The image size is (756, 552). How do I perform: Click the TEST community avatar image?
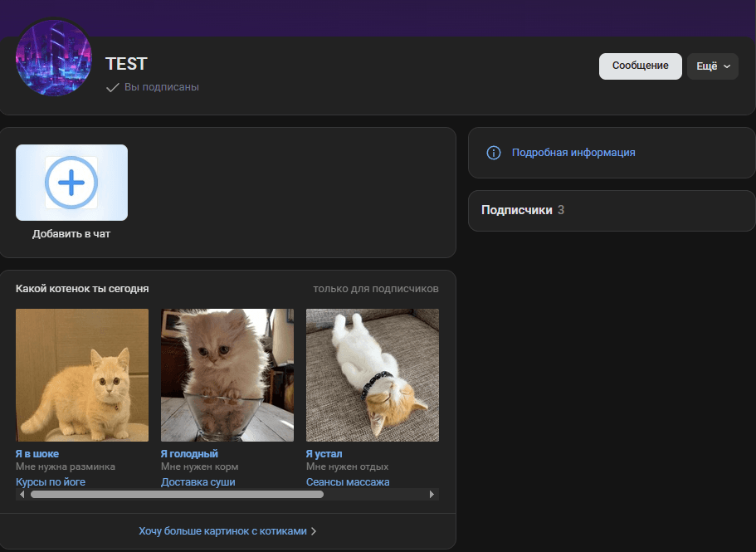pos(53,58)
